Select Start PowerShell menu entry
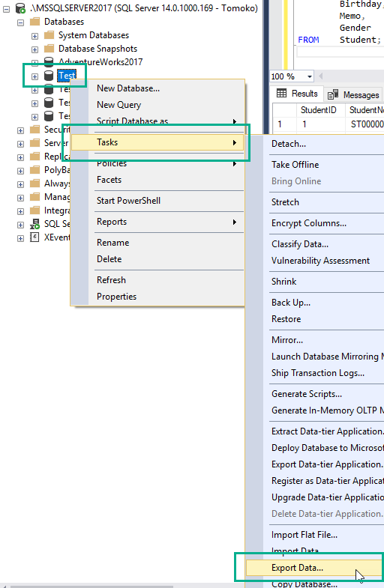This screenshot has width=384, height=588. point(157,201)
